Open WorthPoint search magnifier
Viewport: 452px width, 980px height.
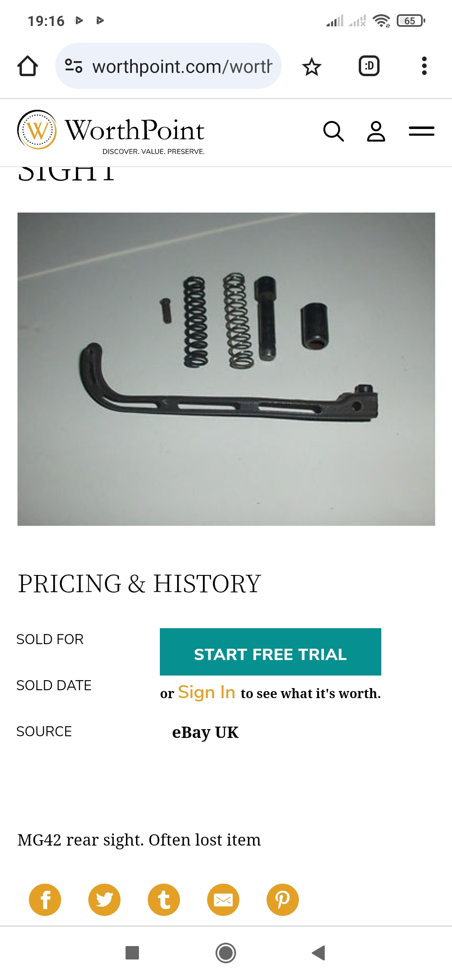334,132
